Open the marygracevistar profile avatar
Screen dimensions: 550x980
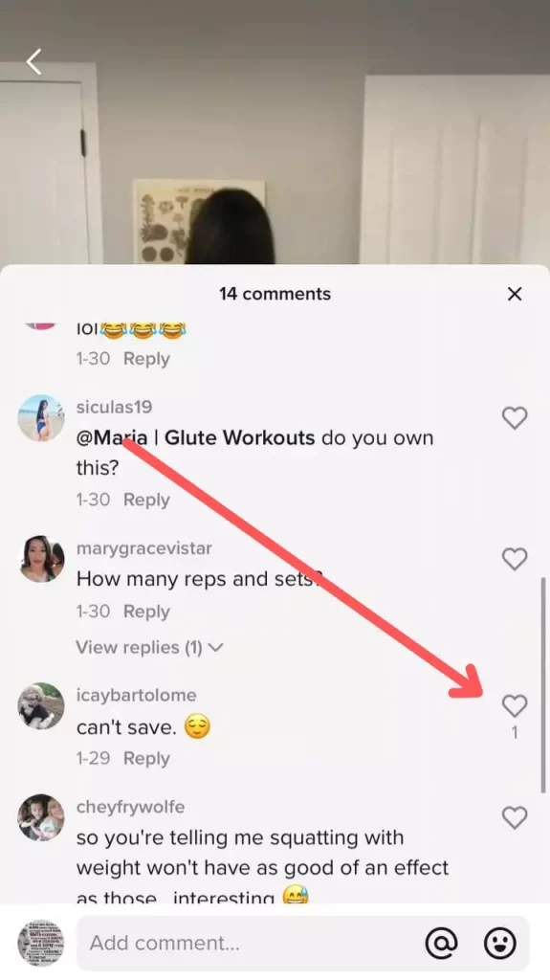coord(41,559)
